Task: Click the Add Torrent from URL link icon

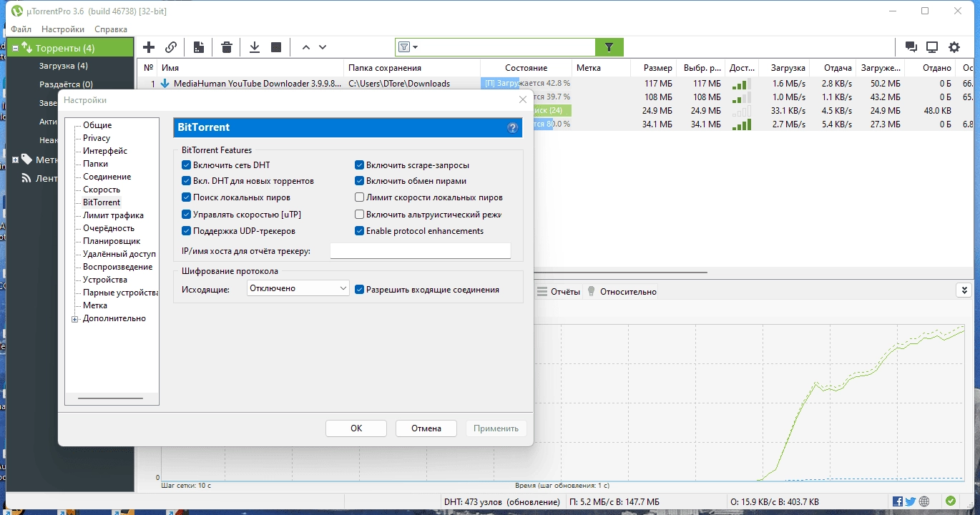Action: tap(171, 47)
